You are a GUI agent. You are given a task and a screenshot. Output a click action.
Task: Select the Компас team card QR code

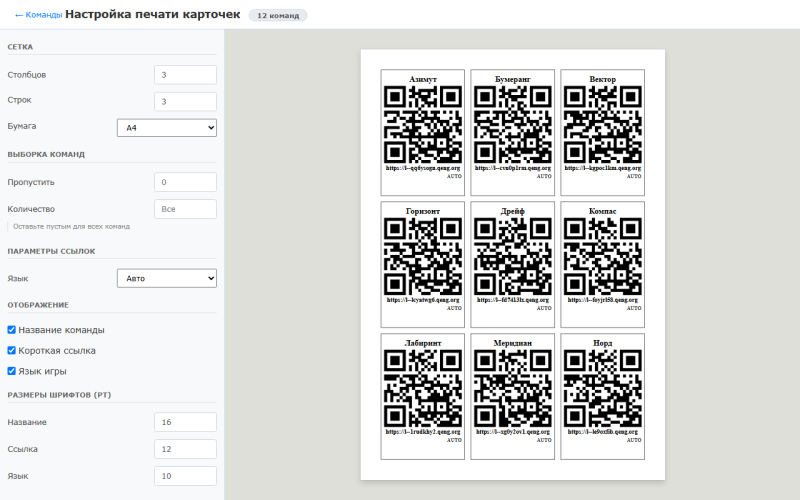point(603,257)
